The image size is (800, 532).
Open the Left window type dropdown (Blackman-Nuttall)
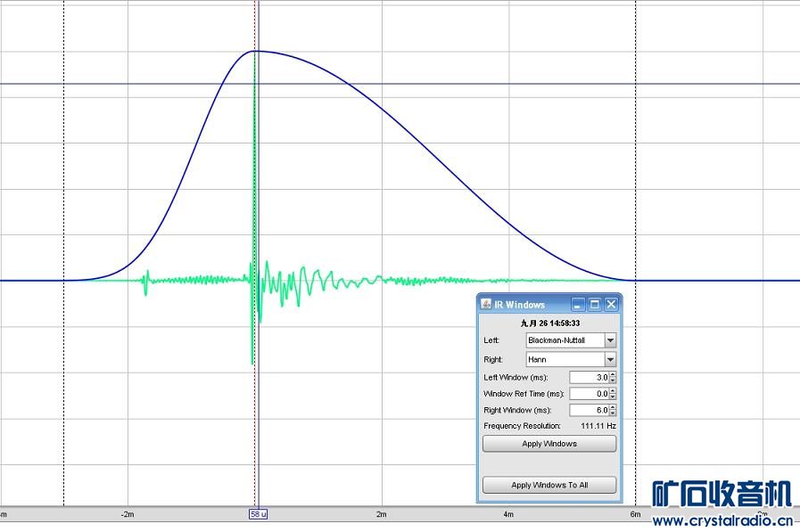point(610,340)
